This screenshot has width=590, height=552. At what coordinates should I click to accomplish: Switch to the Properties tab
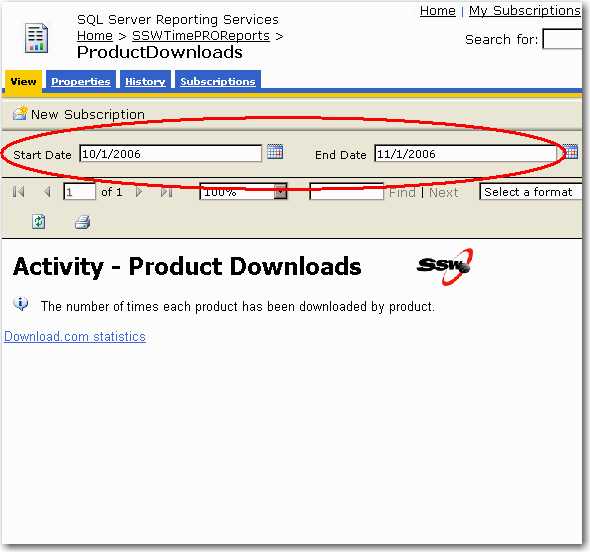[81, 81]
